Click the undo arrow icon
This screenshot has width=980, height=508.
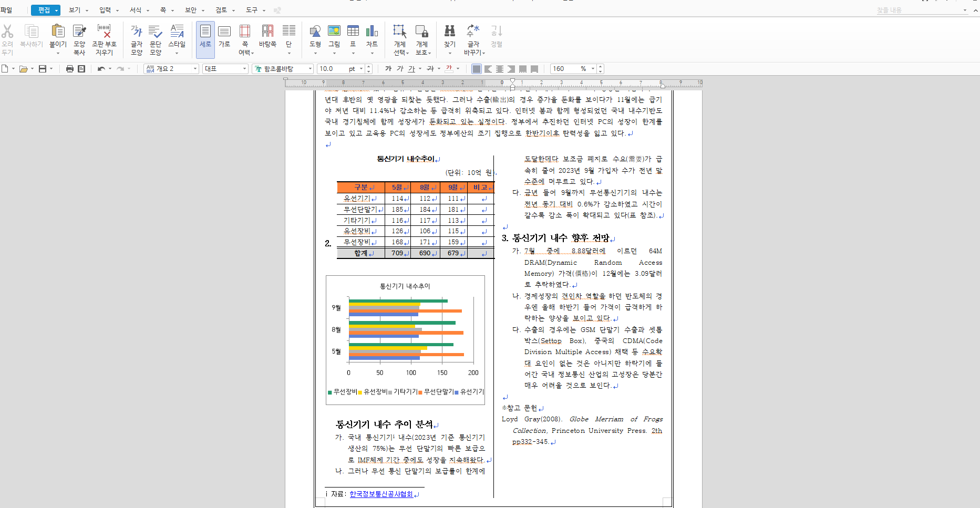[x=101, y=69]
